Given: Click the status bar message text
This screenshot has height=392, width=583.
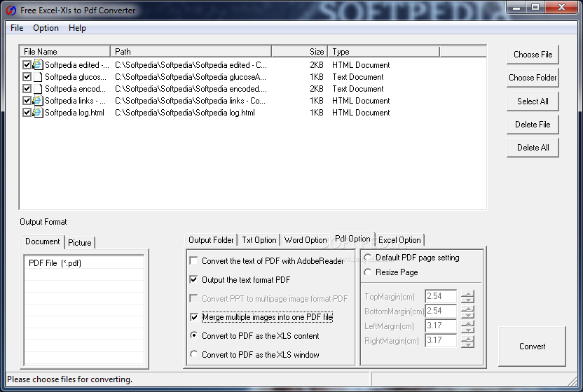Looking at the screenshot, I should 70,379.
